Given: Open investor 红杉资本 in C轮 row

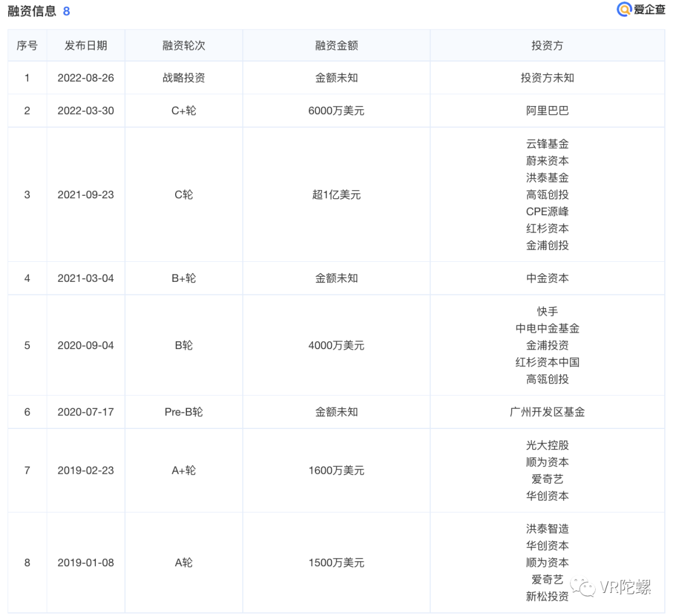Looking at the screenshot, I should click(547, 229).
